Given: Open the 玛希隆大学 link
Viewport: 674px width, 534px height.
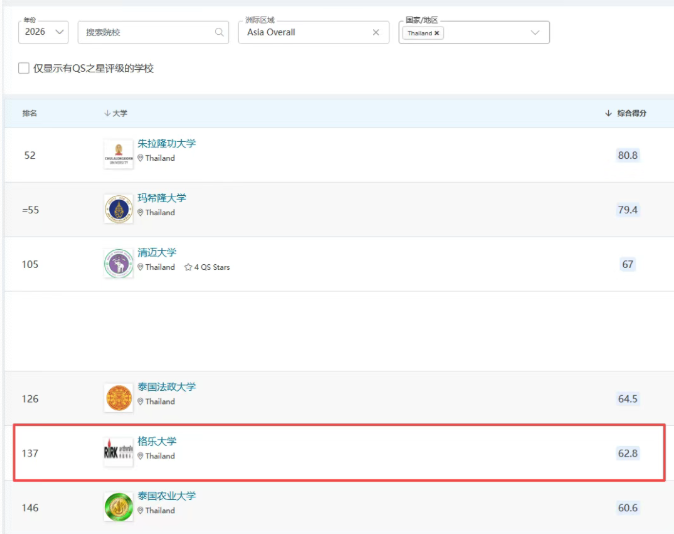Looking at the screenshot, I should (161, 198).
